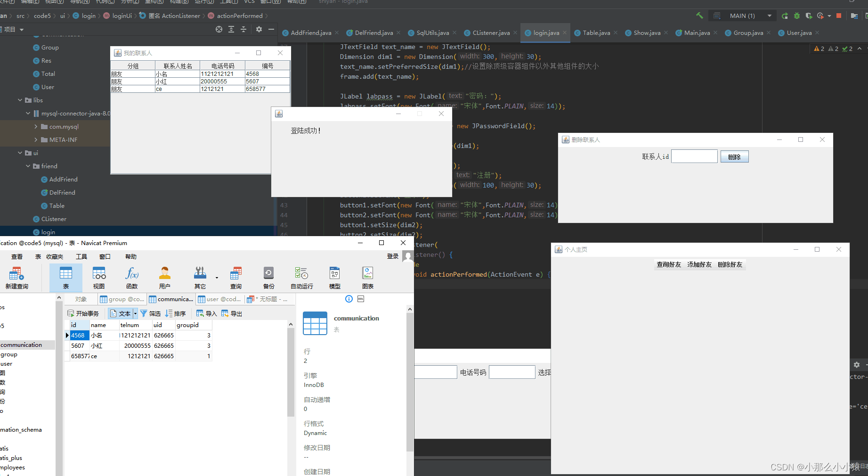Click the red Stop square icon
This screenshot has height=476, width=868.
click(839, 16)
